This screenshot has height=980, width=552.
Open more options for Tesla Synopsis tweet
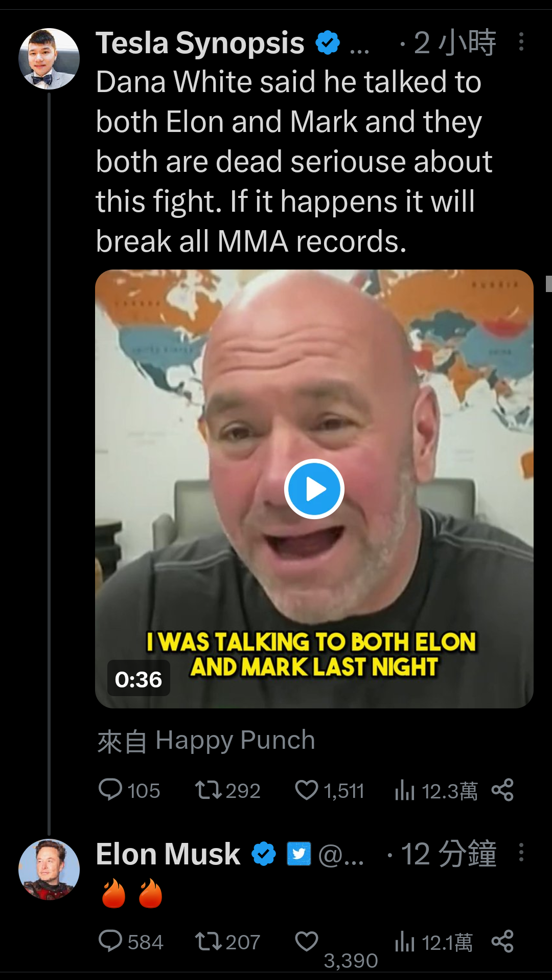[521, 42]
